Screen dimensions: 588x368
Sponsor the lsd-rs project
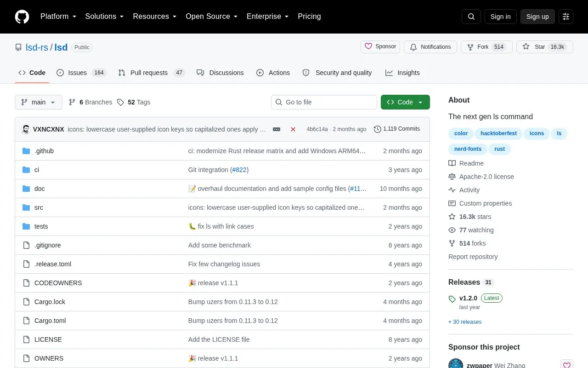(x=380, y=46)
